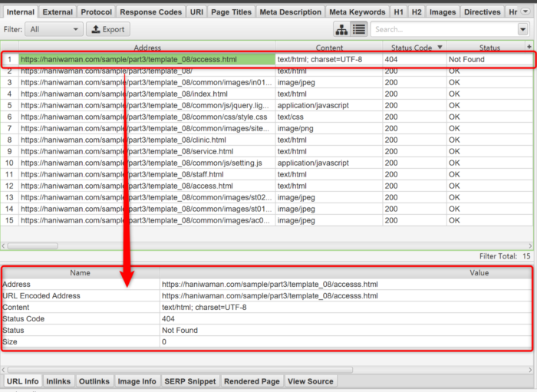This screenshot has width=537, height=392.
Task: Open the Filter dropdown set to All
Action: point(54,29)
